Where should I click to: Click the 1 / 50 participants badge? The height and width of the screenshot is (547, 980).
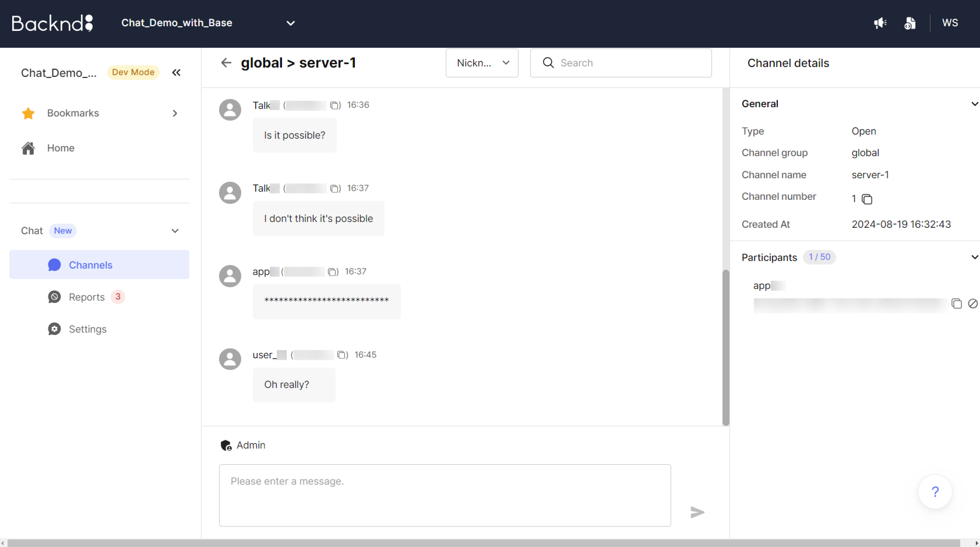tap(819, 257)
